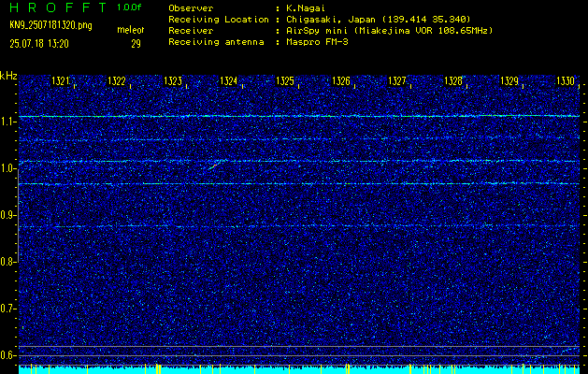Click the meteor count value 29

pos(136,44)
